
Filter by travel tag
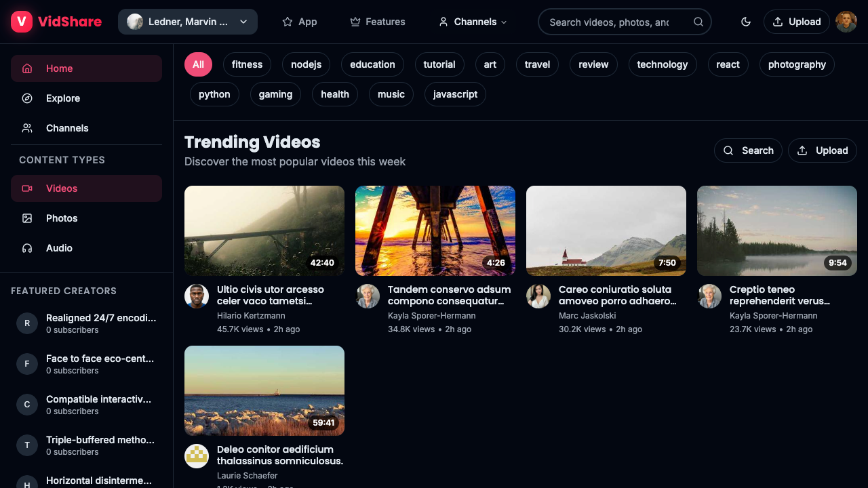[x=537, y=64]
